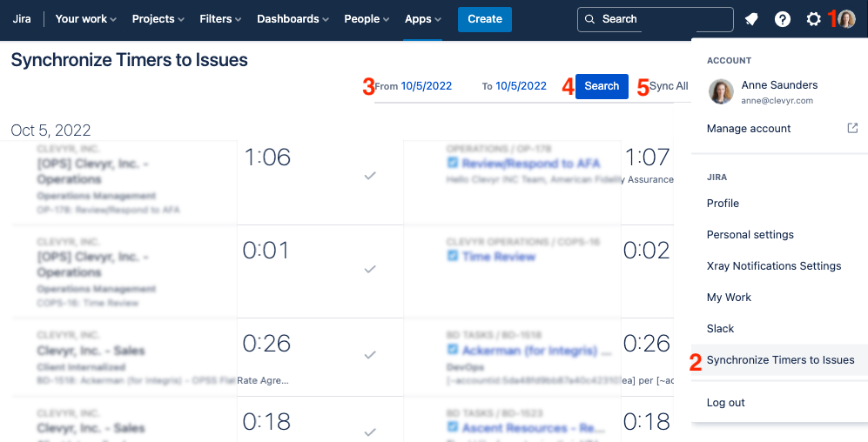868x442 pixels.
Task: Click the 1:06 timer duration
Action: 267,157
